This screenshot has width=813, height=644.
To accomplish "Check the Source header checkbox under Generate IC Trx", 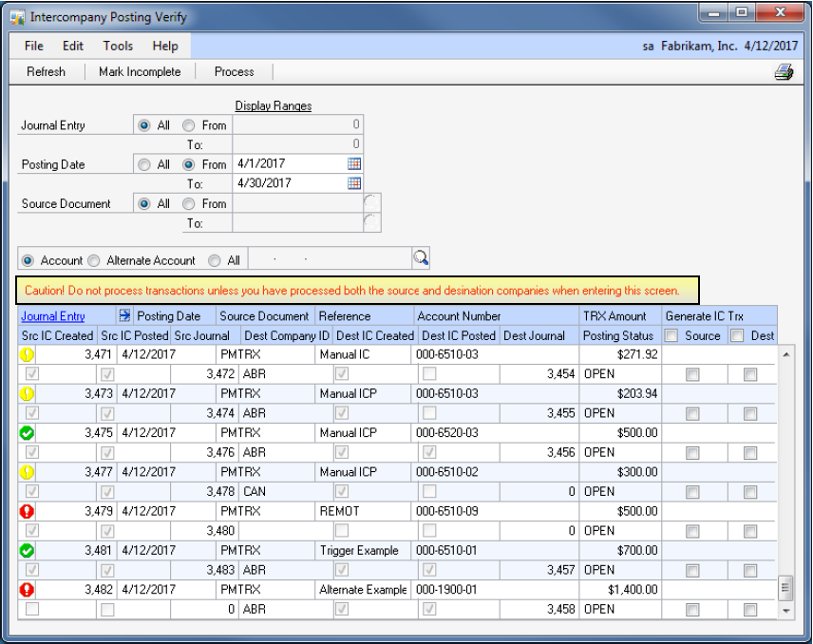I will coord(671,335).
